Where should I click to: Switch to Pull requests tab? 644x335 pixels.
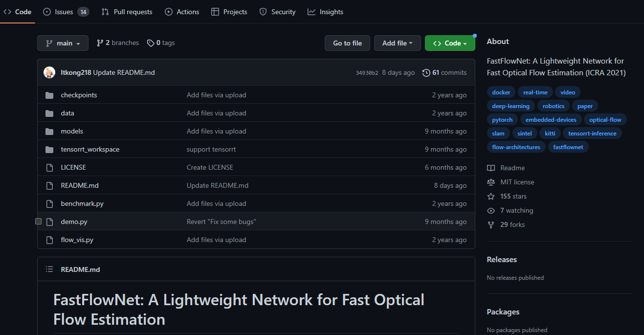pos(127,12)
